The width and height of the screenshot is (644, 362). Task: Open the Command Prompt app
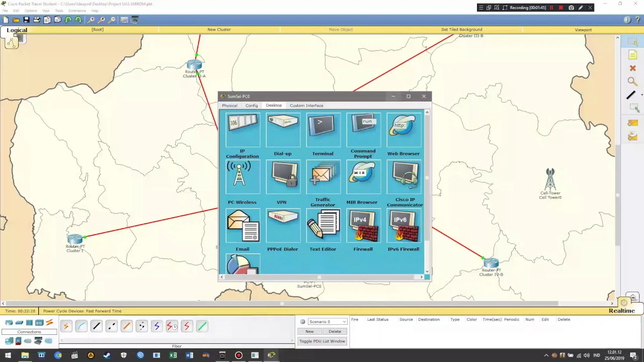point(363,130)
